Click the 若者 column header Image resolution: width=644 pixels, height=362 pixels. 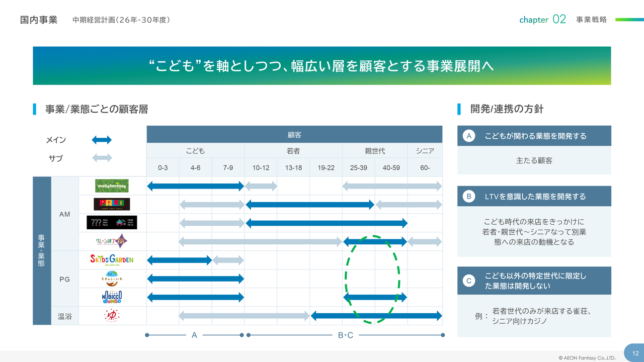[293, 151]
